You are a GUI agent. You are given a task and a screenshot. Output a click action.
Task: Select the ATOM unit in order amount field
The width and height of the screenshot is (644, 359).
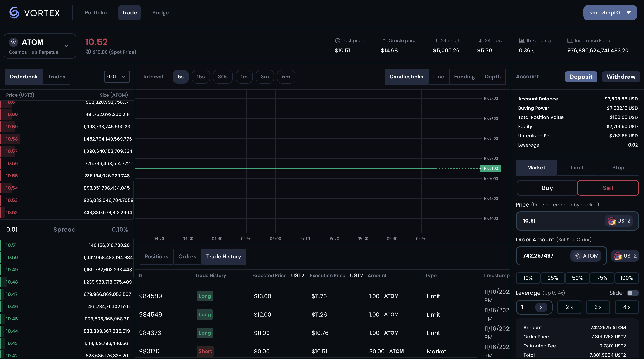click(x=585, y=256)
